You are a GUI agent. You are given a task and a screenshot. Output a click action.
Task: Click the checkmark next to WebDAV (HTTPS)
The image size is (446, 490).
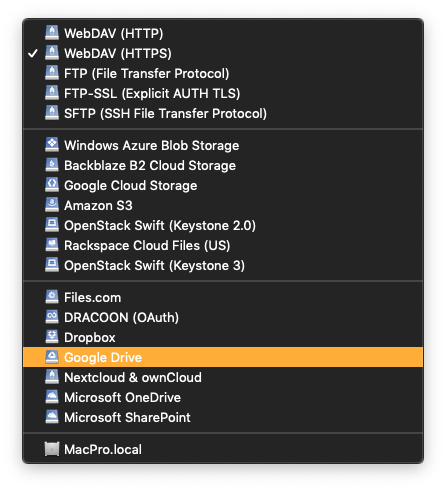(33, 53)
